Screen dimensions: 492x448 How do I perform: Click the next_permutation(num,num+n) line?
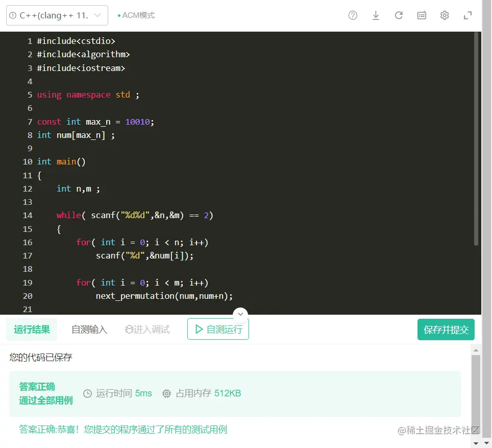[x=164, y=296]
